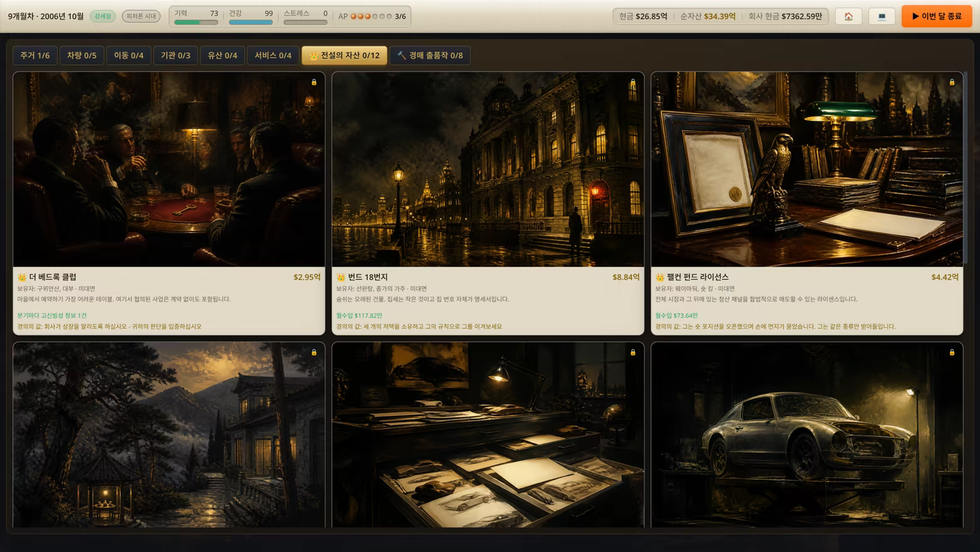Click the 경의의 값 line under 번드 18번지

[x=419, y=326]
